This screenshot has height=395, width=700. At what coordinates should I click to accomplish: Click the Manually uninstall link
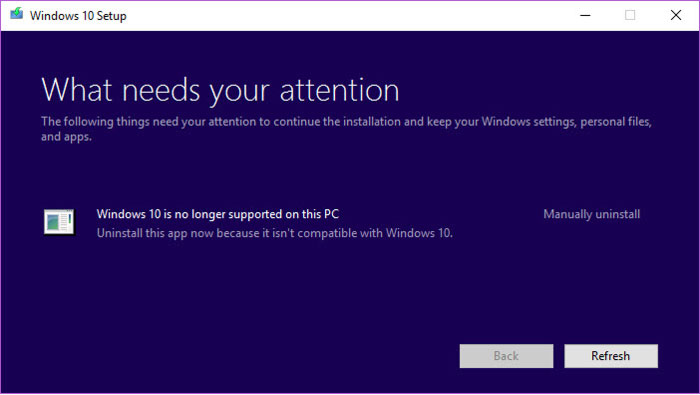pyautogui.click(x=592, y=214)
